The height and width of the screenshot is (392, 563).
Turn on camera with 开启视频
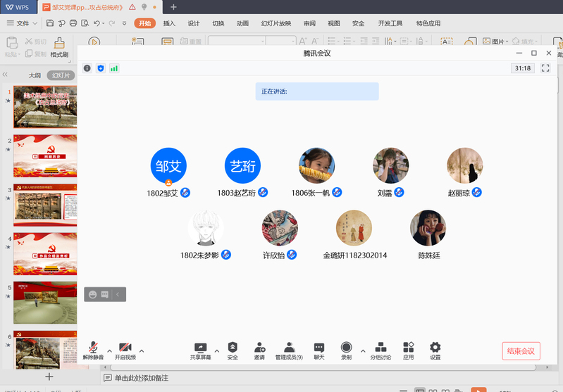(125, 348)
